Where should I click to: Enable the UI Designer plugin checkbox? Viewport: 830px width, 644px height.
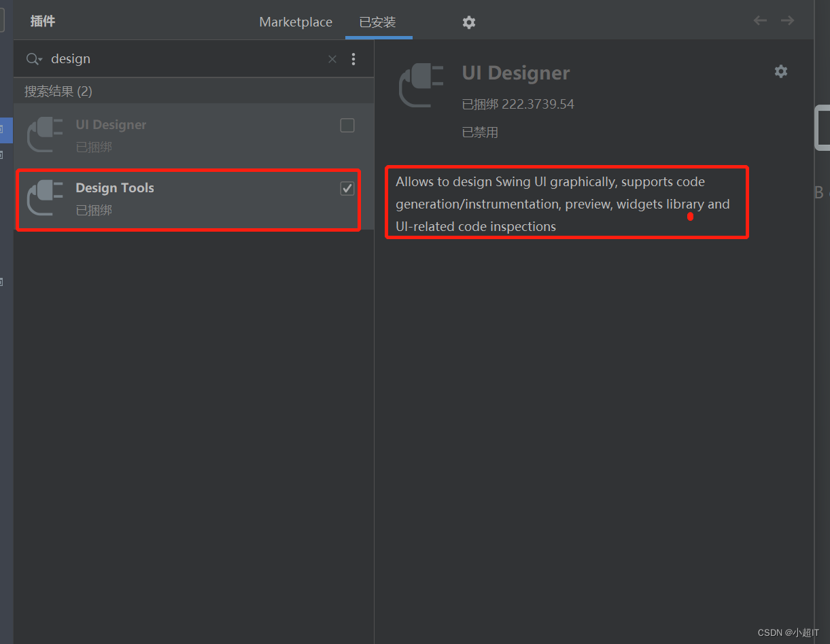tap(347, 125)
